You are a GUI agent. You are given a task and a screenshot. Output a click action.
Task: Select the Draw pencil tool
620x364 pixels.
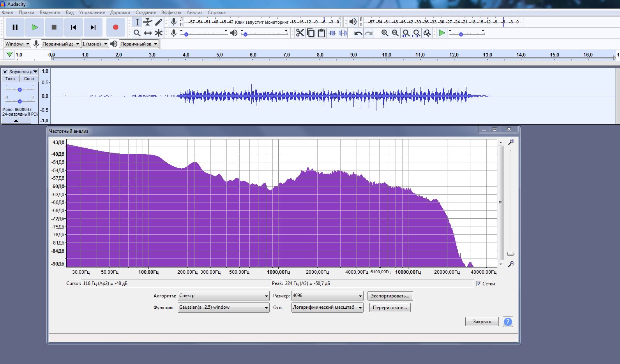tap(159, 22)
